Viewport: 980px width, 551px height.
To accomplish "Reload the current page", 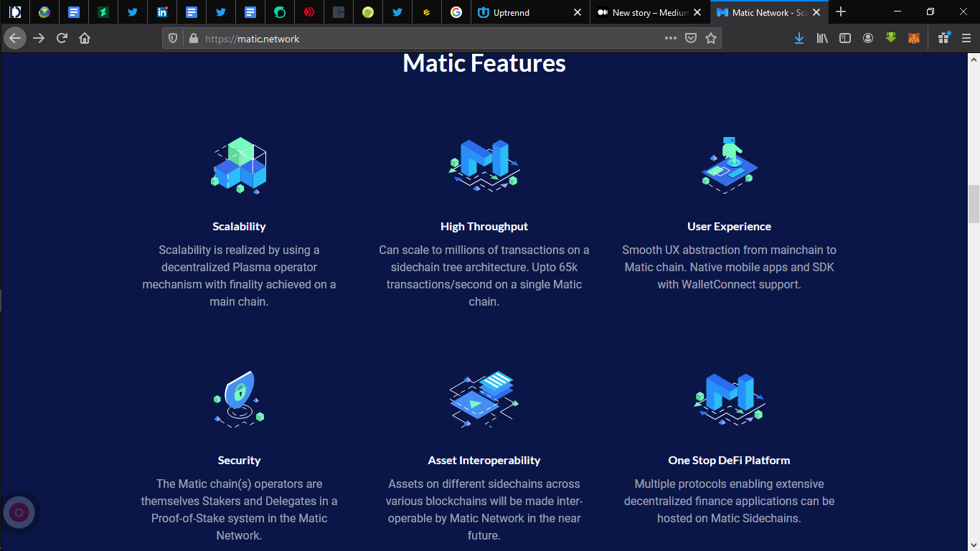I will point(62,38).
